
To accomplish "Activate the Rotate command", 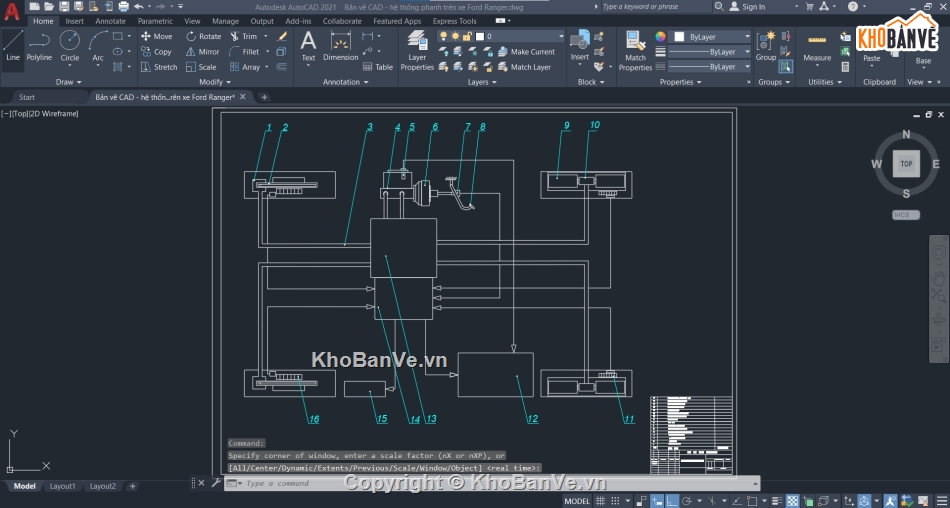I will 204,36.
